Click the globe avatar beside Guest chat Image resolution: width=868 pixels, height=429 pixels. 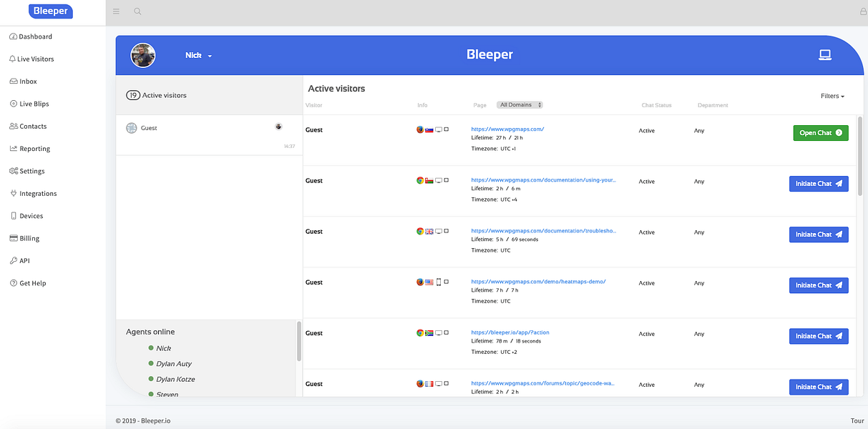click(x=131, y=128)
